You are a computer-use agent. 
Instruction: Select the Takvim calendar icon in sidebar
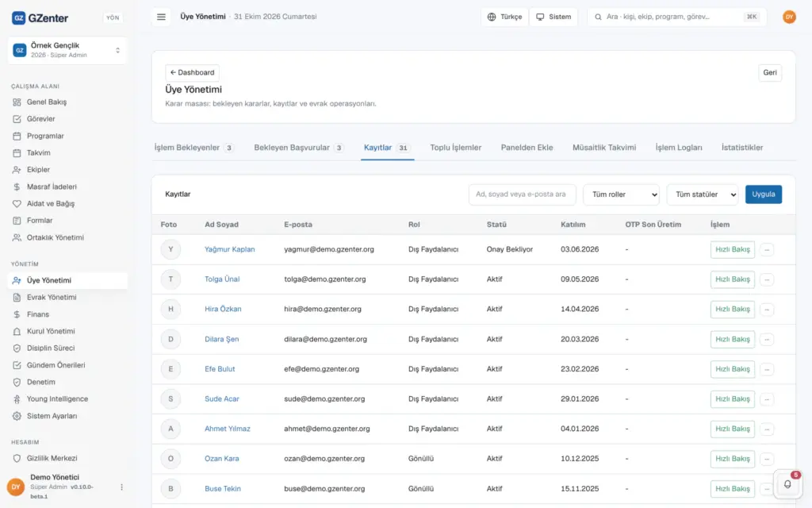coord(17,153)
